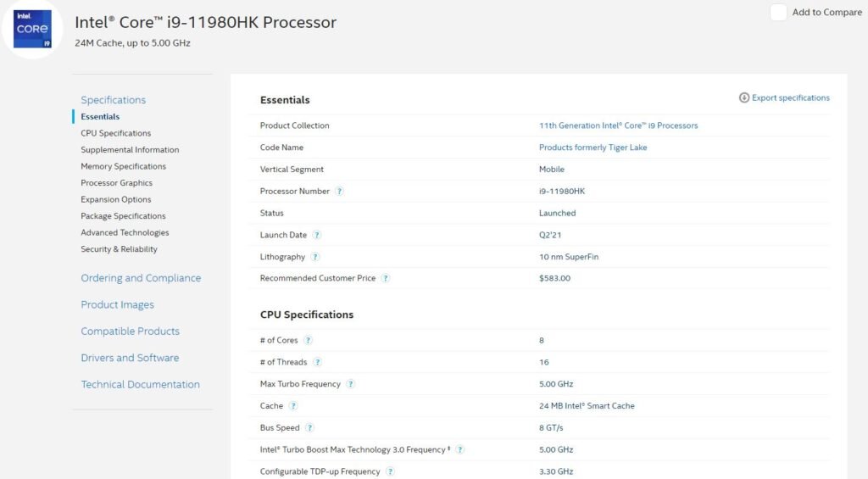868x479 pixels.
Task: Open Specifications section in sidebar
Action: (x=114, y=100)
